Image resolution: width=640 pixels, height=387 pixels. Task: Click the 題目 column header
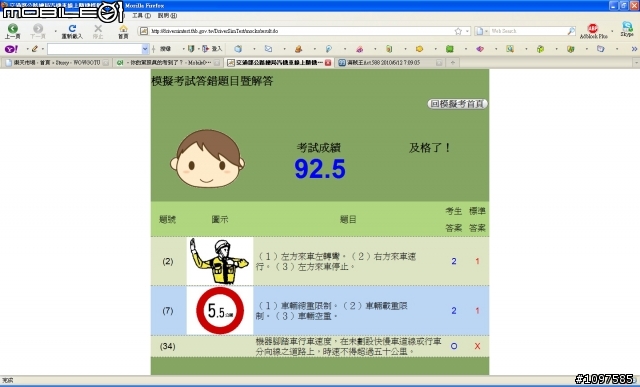[x=348, y=219]
